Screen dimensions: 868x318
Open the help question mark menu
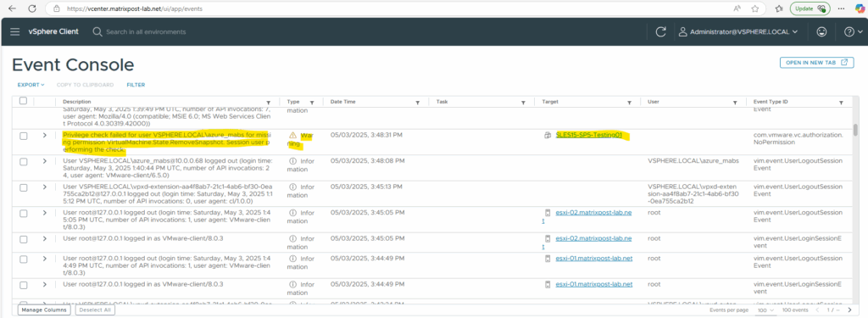pos(852,32)
